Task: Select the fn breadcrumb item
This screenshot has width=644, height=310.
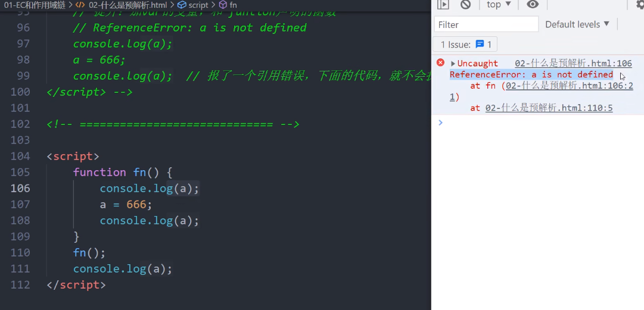Action: click(233, 5)
